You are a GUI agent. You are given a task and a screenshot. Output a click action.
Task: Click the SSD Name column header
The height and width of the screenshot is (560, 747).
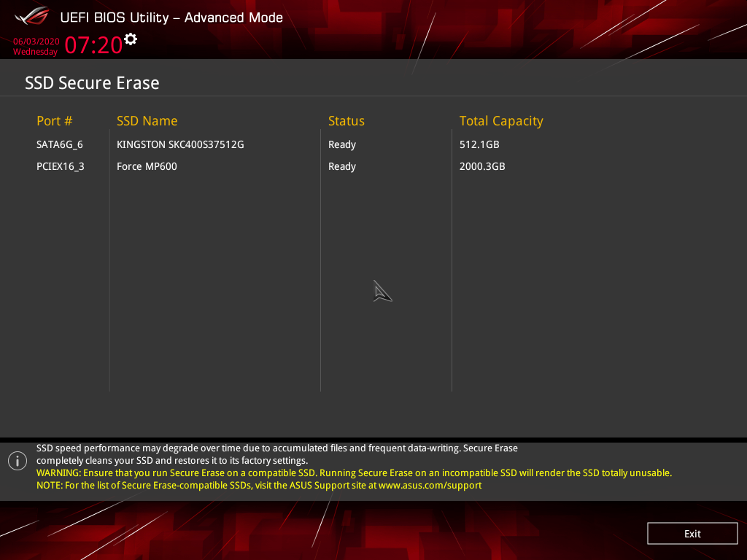tap(147, 121)
